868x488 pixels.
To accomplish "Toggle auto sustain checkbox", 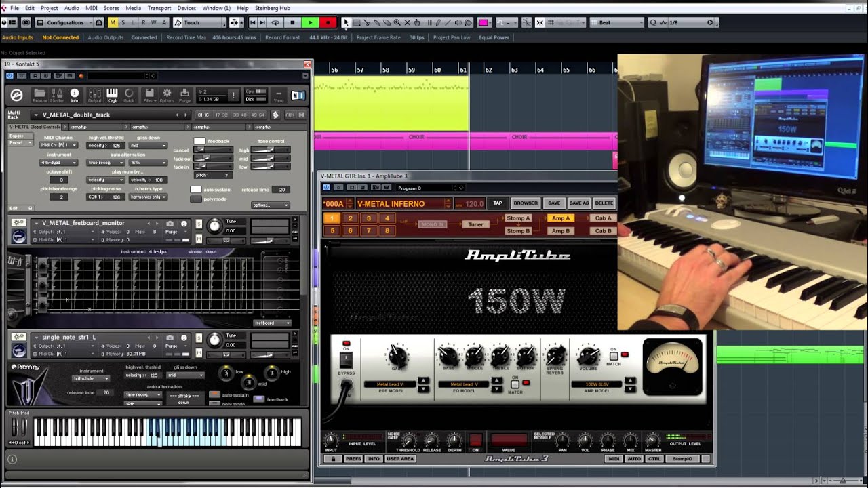I will click(x=195, y=190).
